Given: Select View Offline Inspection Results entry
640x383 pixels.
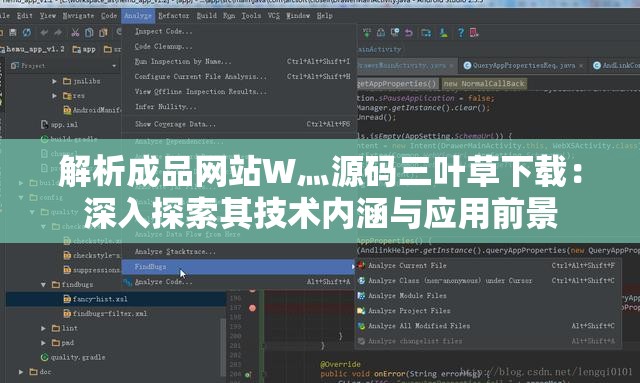Looking at the screenshot, I should (239, 91).
